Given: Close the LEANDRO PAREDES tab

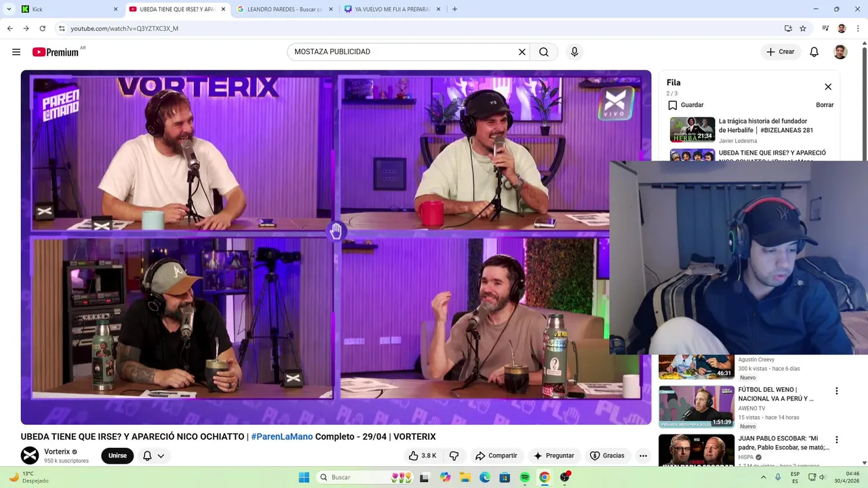Looking at the screenshot, I should click(331, 9).
